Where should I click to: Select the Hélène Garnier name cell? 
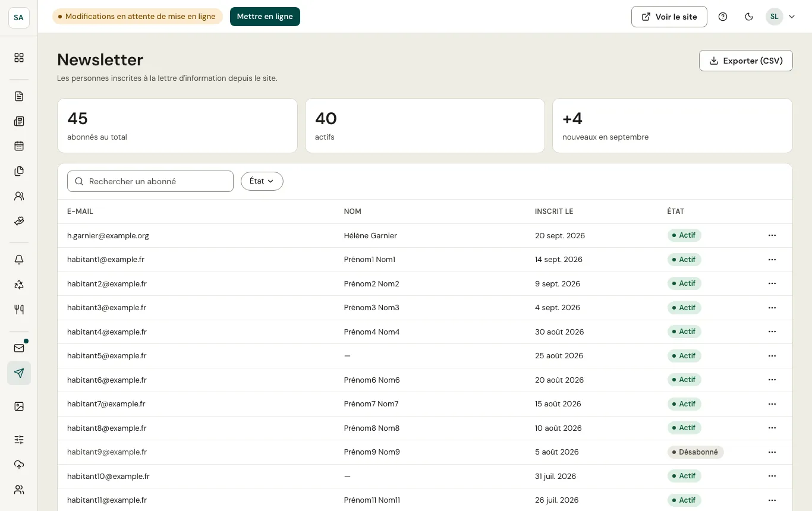coord(370,236)
